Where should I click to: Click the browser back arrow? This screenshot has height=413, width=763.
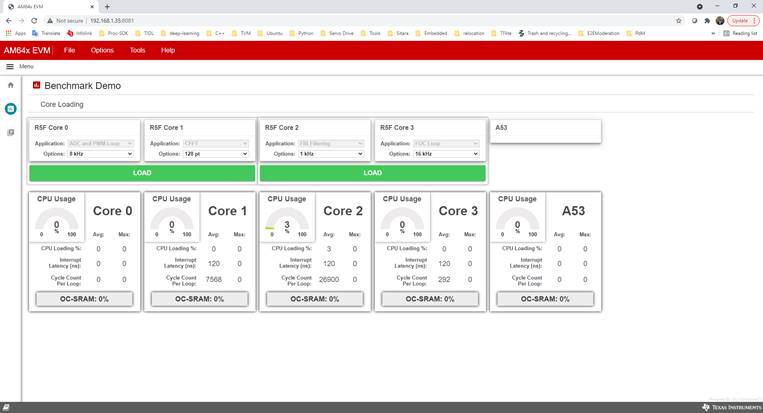9,20
